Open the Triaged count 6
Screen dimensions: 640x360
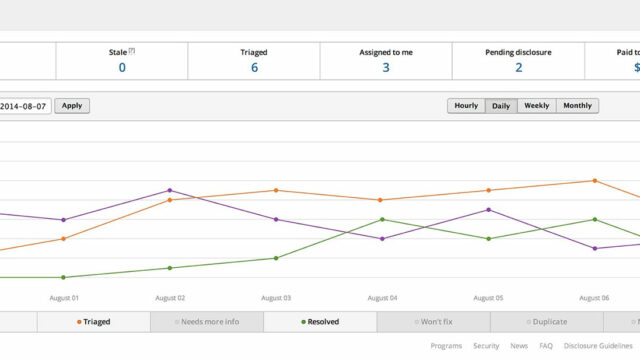(x=254, y=67)
